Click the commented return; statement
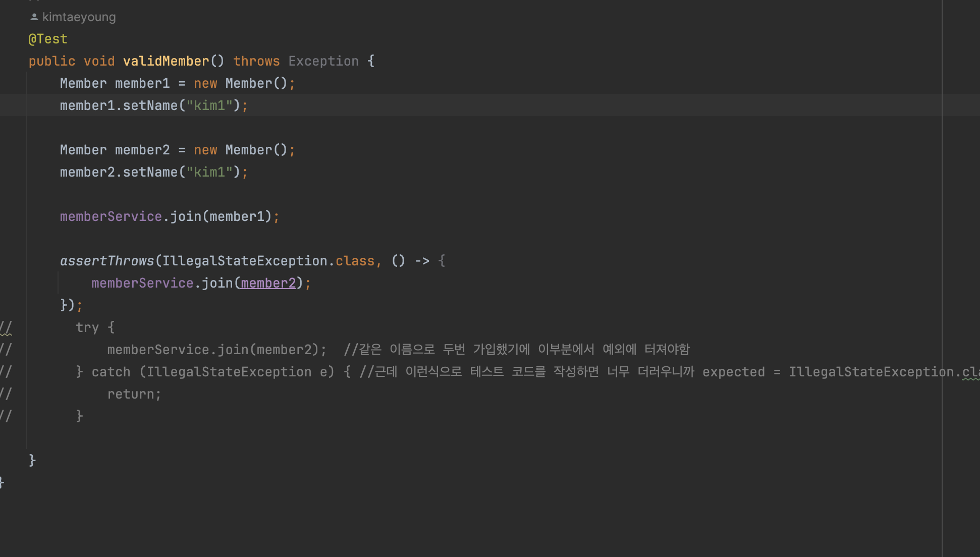Image resolution: width=980 pixels, height=557 pixels. coord(133,394)
